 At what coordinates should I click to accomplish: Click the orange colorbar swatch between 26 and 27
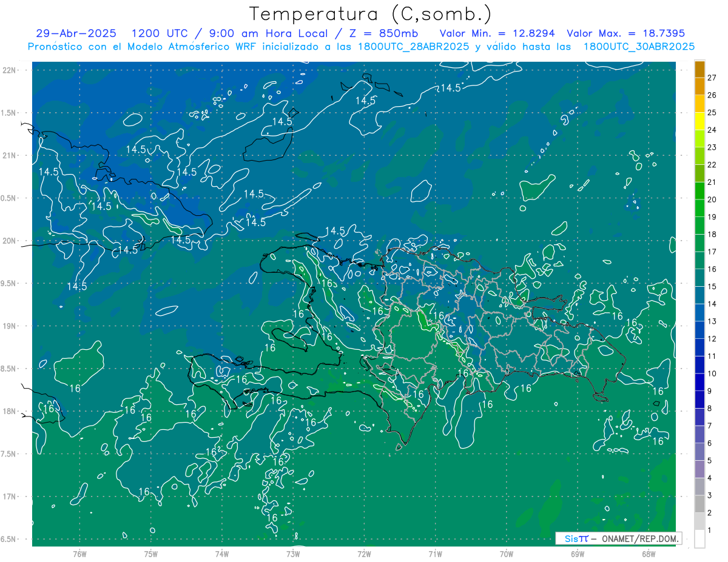699,87
